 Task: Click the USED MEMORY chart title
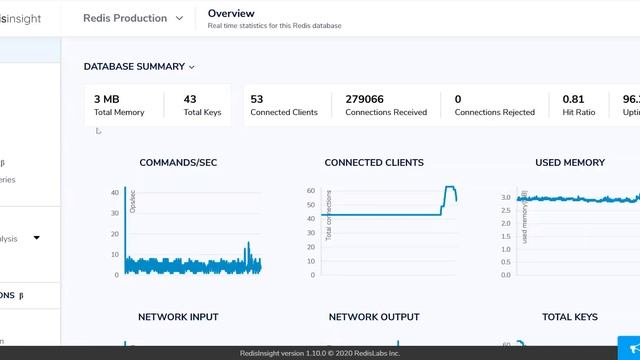(570, 162)
